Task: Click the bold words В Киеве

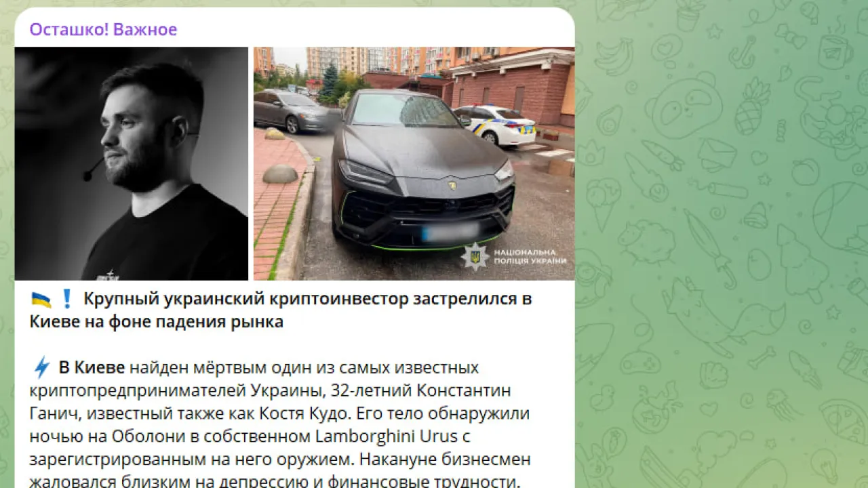Action: point(92,368)
